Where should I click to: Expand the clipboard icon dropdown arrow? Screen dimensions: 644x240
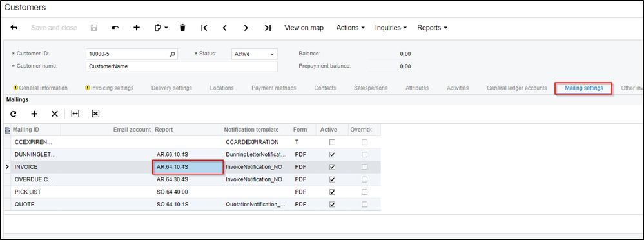click(x=166, y=28)
